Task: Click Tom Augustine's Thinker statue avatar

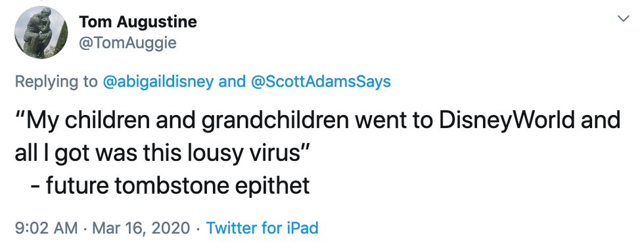Action: (41, 33)
